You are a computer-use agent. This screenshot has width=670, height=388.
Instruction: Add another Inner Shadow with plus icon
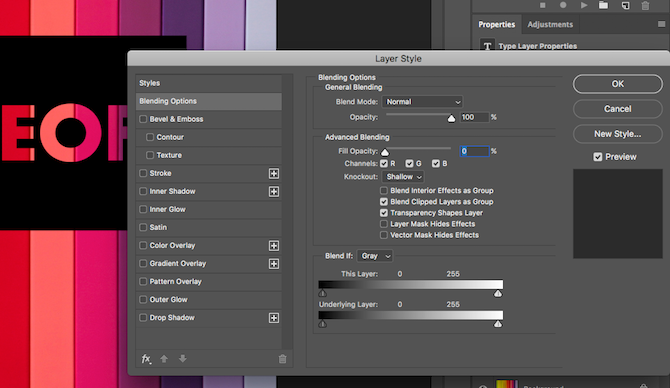[x=274, y=191]
